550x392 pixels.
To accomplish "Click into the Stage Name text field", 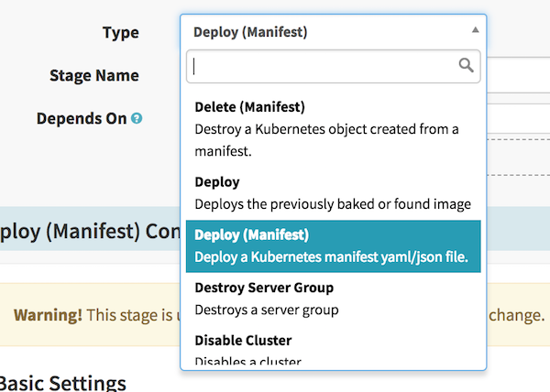I will click(518, 75).
